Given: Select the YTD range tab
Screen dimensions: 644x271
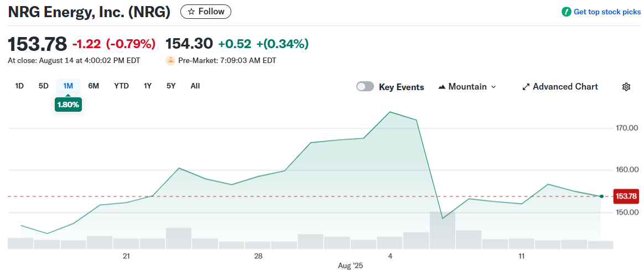Looking at the screenshot, I should tap(121, 86).
